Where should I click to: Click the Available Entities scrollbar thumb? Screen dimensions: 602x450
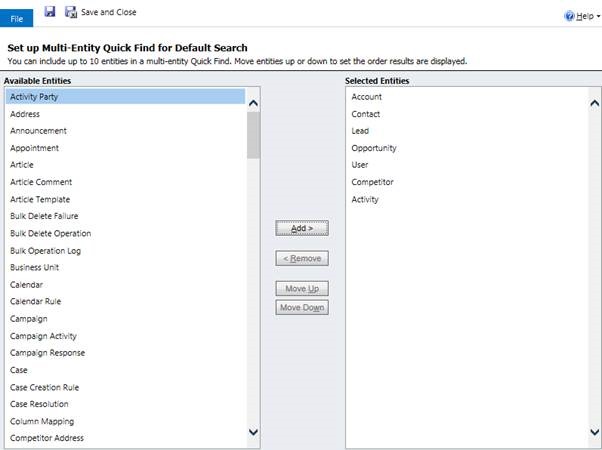[x=253, y=134]
